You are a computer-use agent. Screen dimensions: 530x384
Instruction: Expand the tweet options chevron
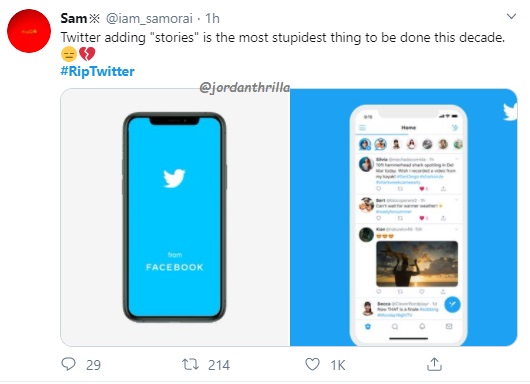tap(511, 16)
